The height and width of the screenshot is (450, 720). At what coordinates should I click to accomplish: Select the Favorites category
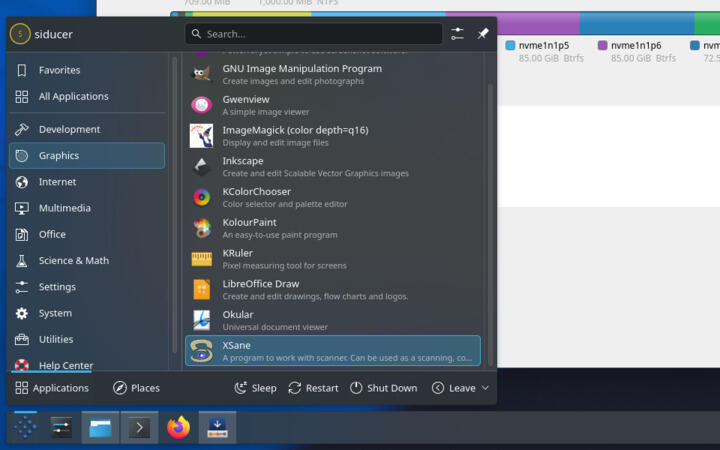[87, 70]
